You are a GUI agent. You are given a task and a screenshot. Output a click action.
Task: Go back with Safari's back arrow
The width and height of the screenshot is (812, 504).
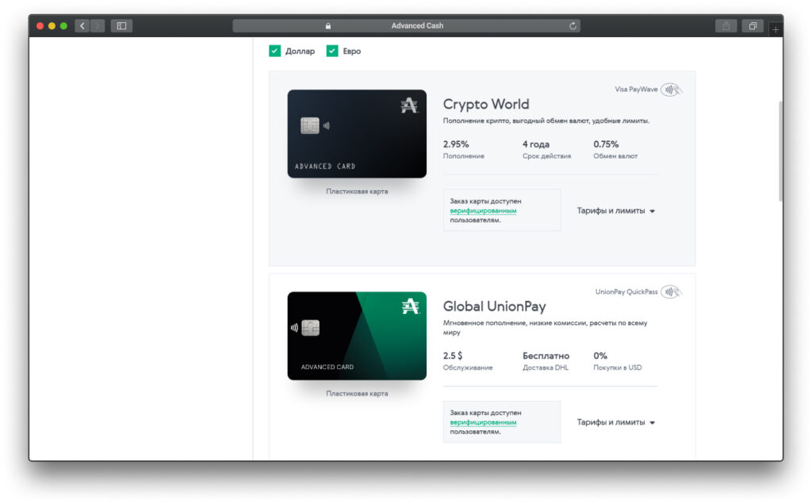tap(82, 26)
